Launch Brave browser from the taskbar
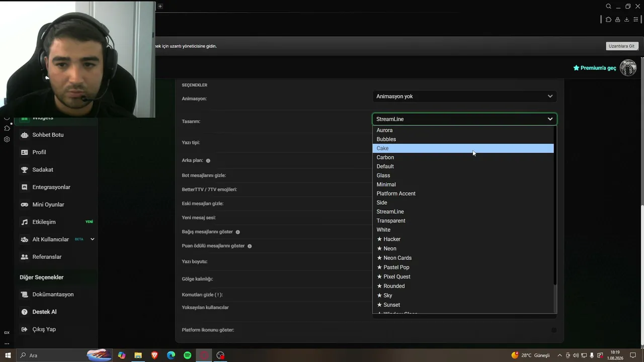Screen dimensions: 644x362 click(154, 355)
